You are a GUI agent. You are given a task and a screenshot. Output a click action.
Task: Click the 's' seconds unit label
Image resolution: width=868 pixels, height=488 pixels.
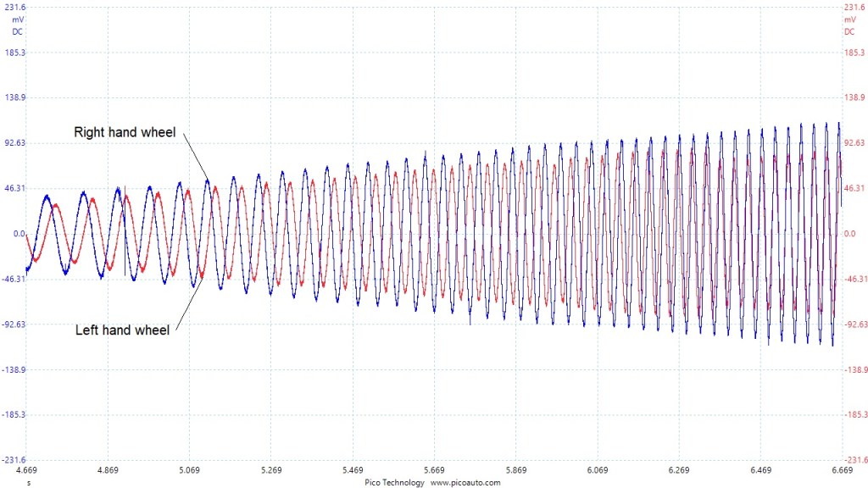pos(29,482)
